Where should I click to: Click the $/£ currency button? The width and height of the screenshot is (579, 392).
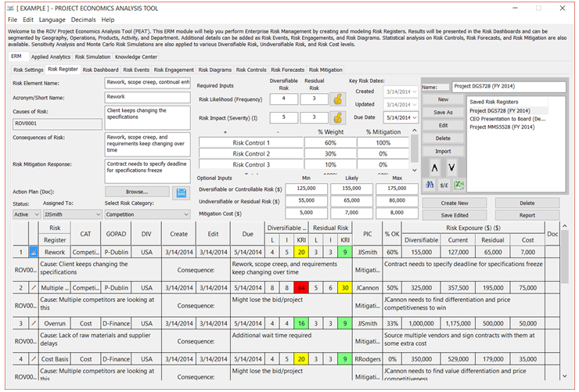(444, 185)
